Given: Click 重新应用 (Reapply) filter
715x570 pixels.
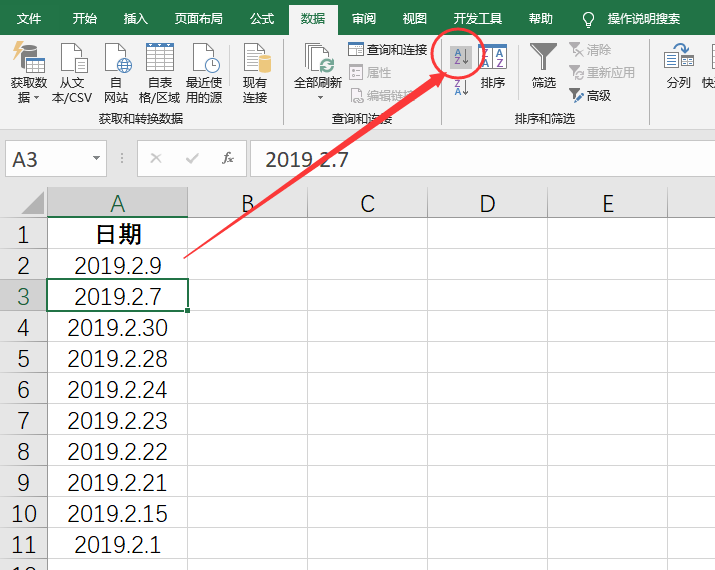Looking at the screenshot, I should [x=602, y=73].
